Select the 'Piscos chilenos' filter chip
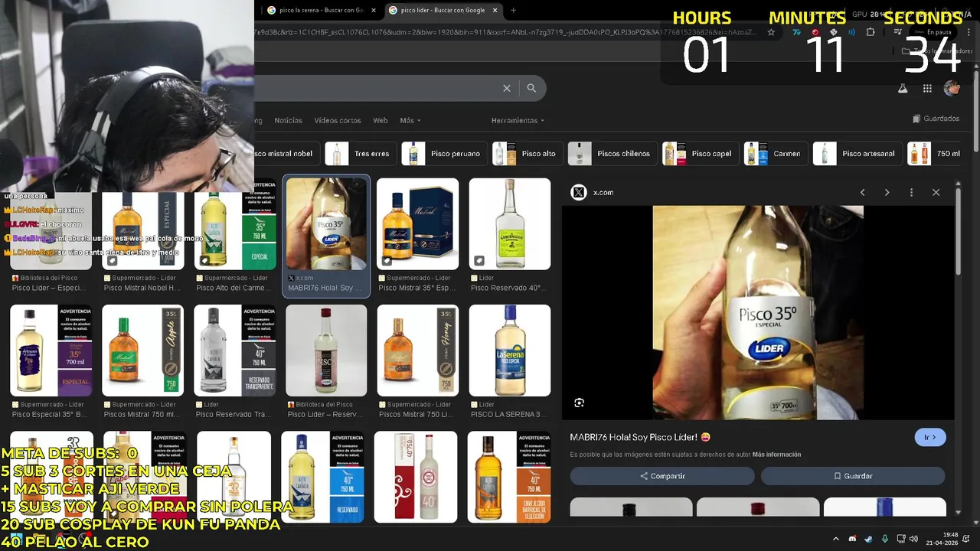Image resolution: width=980 pixels, height=551 pixels. (x=612, y=153)
